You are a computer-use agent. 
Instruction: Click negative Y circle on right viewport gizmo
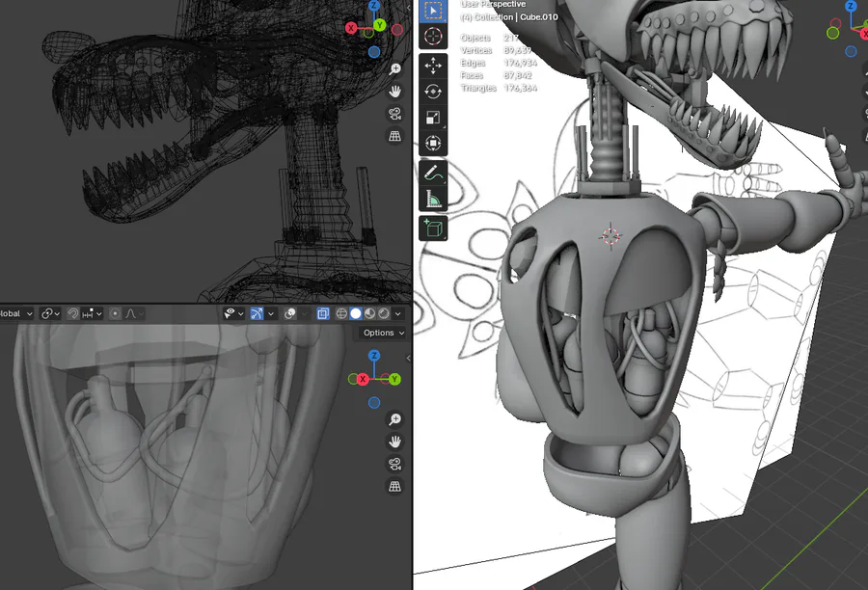tap(833, 33)
